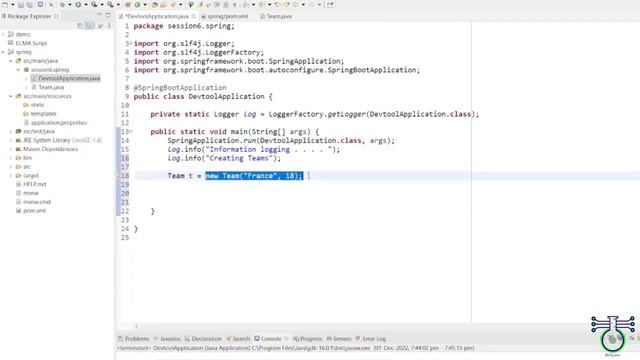640x360 pixels.
Task: Click the Collapse All icon in Package Explorer
Action: click(x=80, y=26)
